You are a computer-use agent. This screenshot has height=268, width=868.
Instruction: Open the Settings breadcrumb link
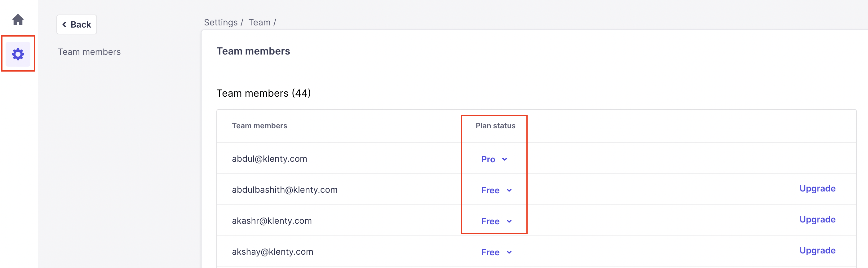tap(221, 23)
